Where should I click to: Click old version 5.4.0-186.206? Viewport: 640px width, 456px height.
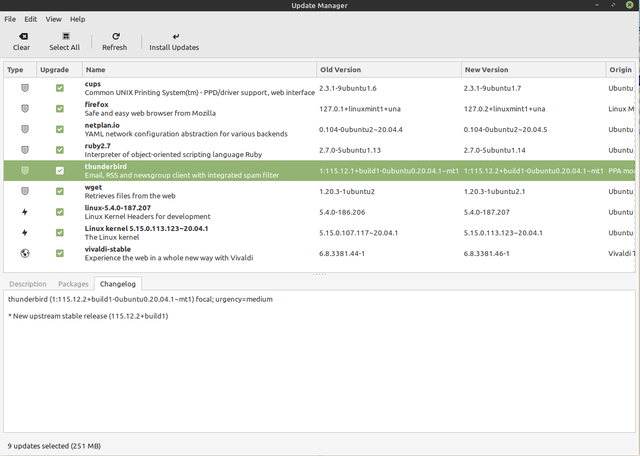[x=342, y=212]
